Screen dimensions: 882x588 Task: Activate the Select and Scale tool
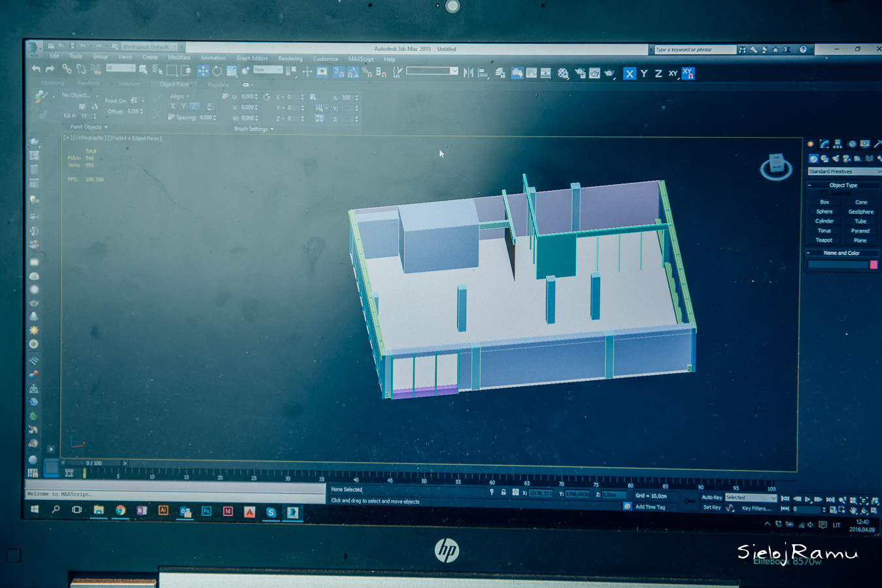click(231, 71)
